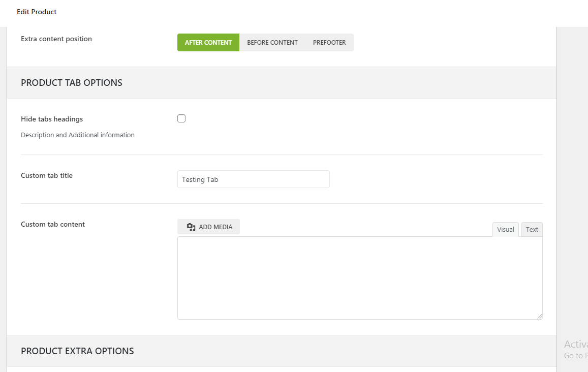Click the Hide tabs headings label
This screenshot has width=588, height=372.
(52, 119)
